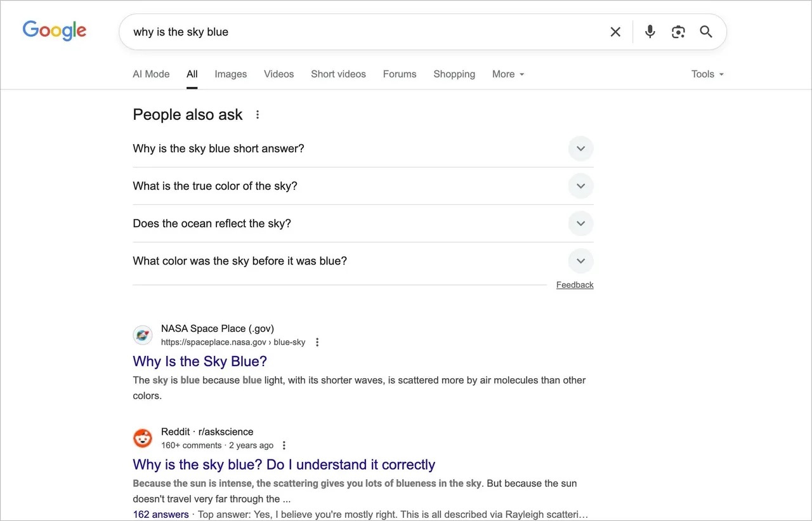Start voice search with the microphone icon

[650, 32]
